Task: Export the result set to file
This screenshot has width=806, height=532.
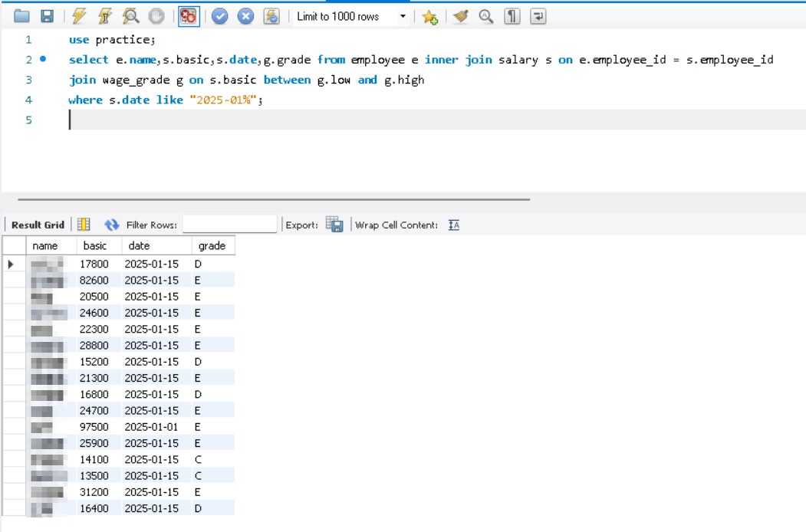Action: tap(334, 225)
